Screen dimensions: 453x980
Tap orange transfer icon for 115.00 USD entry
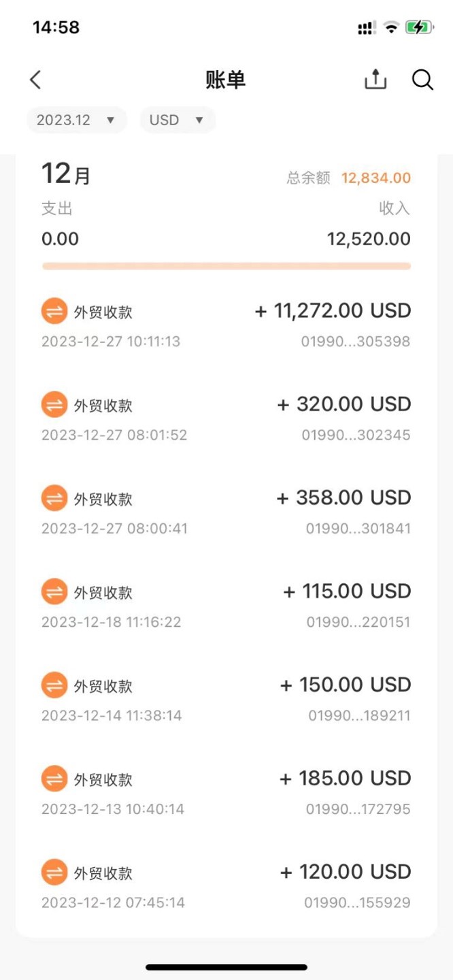pos(54,592)
